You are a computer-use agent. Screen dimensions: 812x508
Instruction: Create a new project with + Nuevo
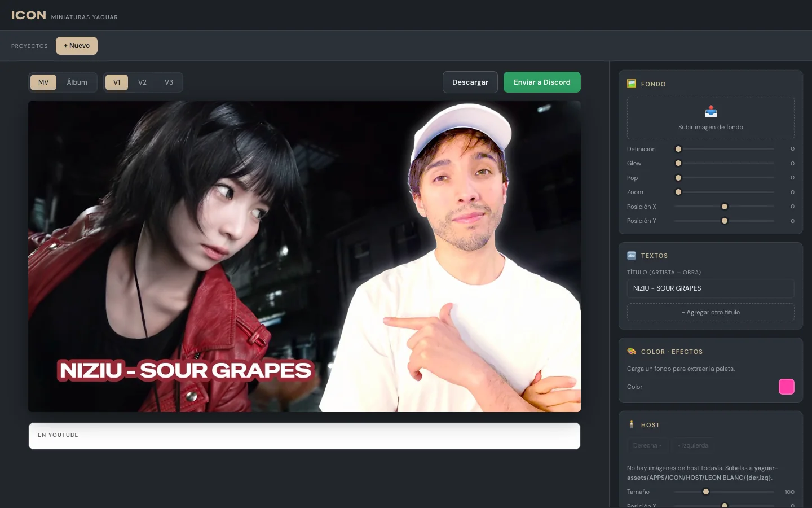[77, 46]
